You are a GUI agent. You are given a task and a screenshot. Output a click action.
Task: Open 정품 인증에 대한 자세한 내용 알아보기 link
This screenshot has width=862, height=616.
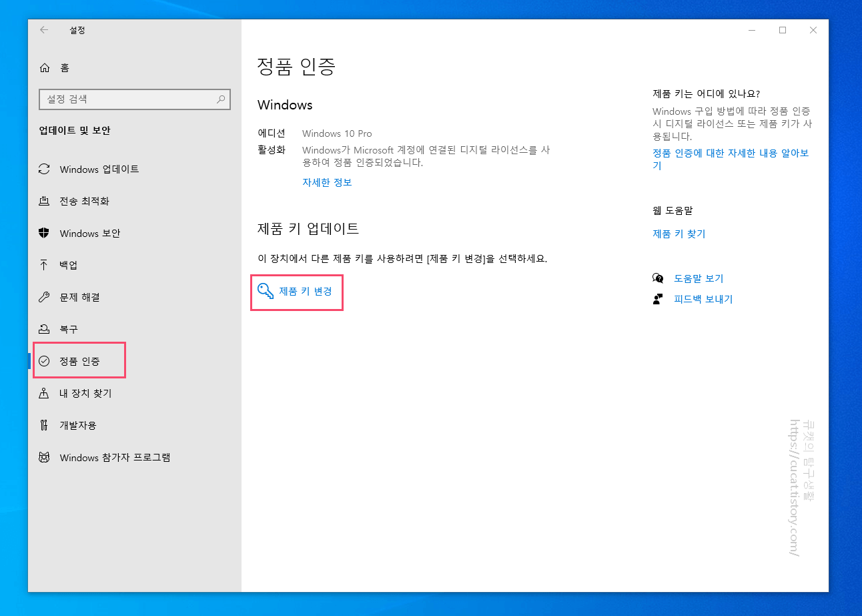[731, 160]
